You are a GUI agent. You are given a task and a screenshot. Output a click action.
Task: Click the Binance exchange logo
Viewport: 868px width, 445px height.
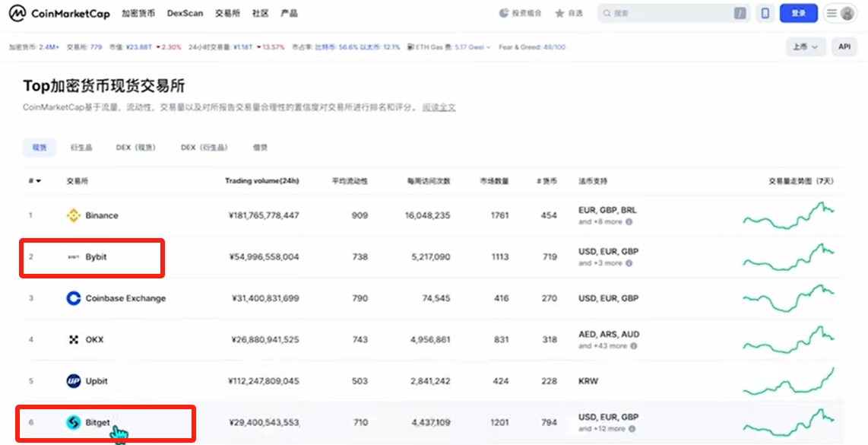pos(74,215)
